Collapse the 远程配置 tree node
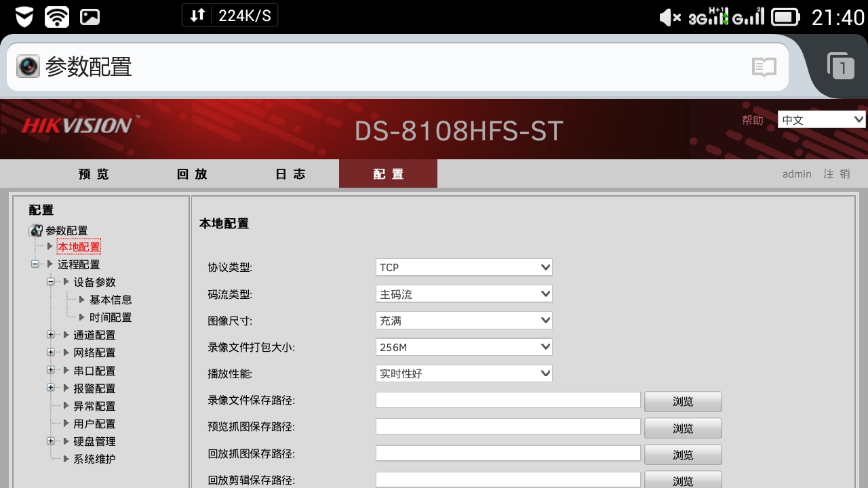 (x=35, y=264)
